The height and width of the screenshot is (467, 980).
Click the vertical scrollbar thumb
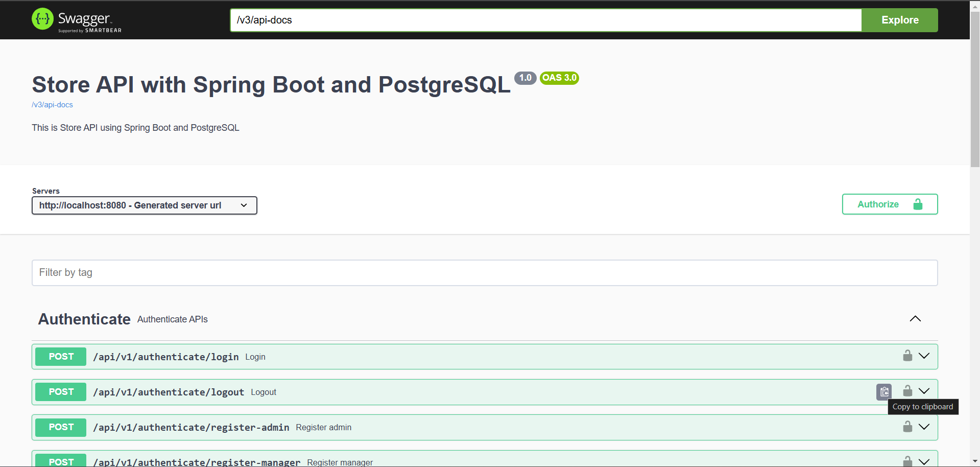(975, 89)
